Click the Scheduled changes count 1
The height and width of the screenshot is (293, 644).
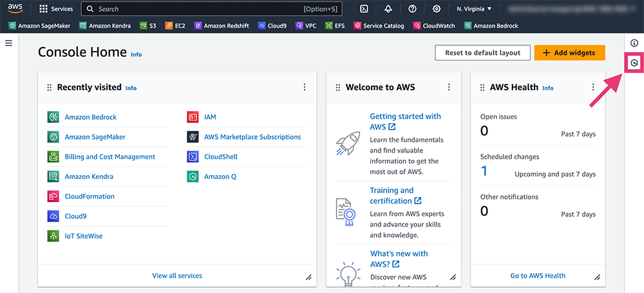click(x=484, y=171)
